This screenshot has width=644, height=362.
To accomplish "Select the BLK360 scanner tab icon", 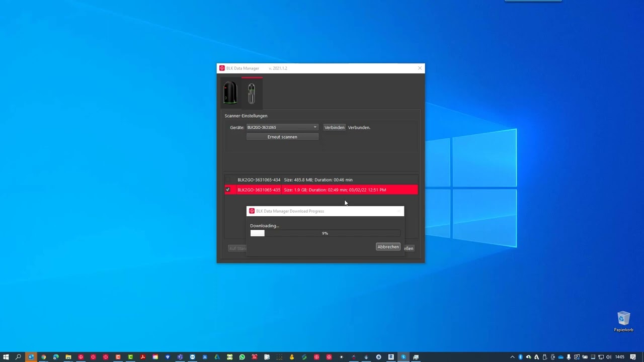I will coord(230,93).
